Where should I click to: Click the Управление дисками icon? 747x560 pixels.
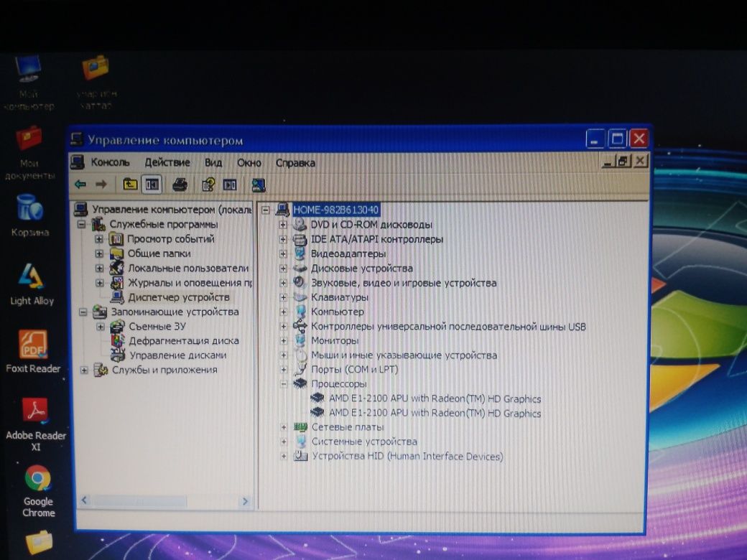(x=118, y=355)
